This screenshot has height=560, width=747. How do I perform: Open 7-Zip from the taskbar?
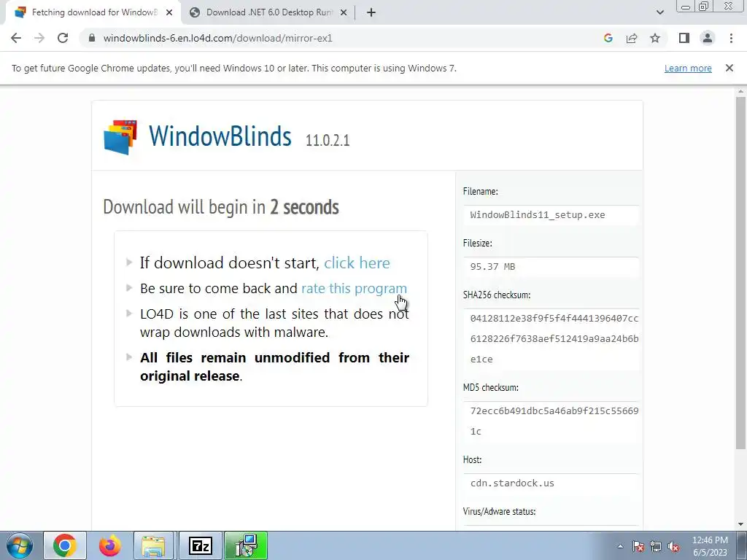pyautogui.click(x=200, y=545)
